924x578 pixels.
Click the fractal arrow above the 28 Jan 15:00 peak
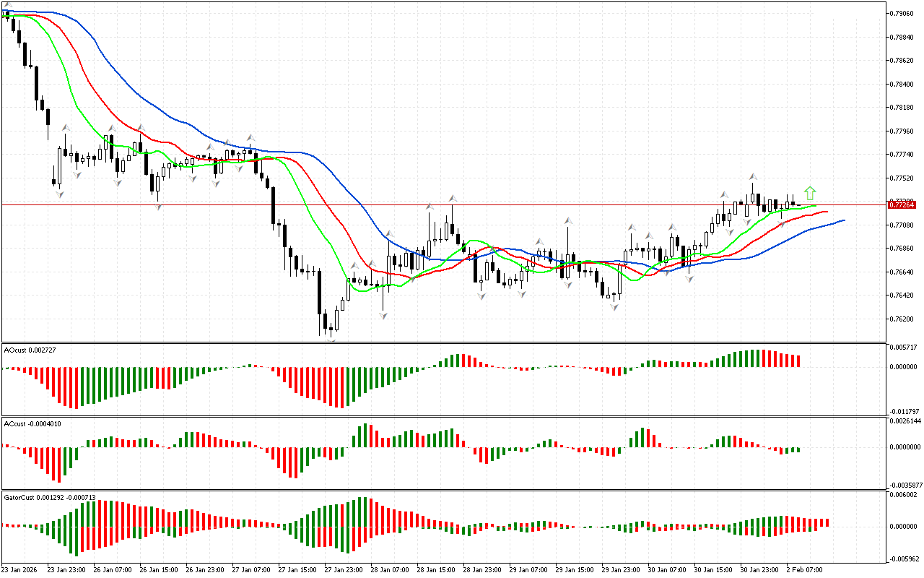coord(453,197)
